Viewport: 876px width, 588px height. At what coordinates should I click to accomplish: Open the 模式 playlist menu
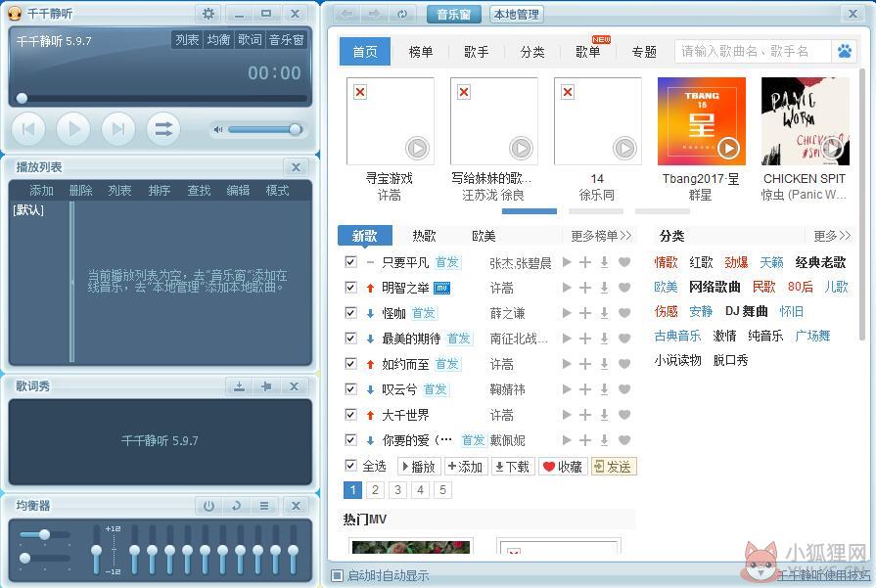(277, 191)
